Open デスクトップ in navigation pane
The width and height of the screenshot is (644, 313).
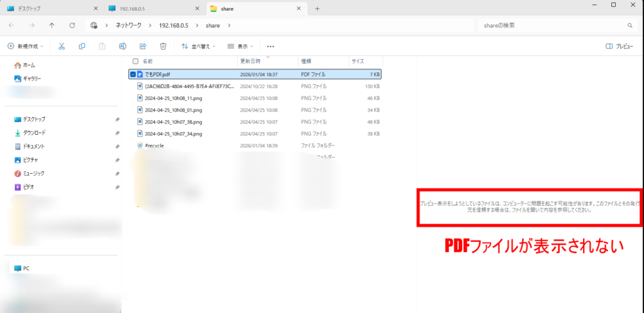click(30, 119)
